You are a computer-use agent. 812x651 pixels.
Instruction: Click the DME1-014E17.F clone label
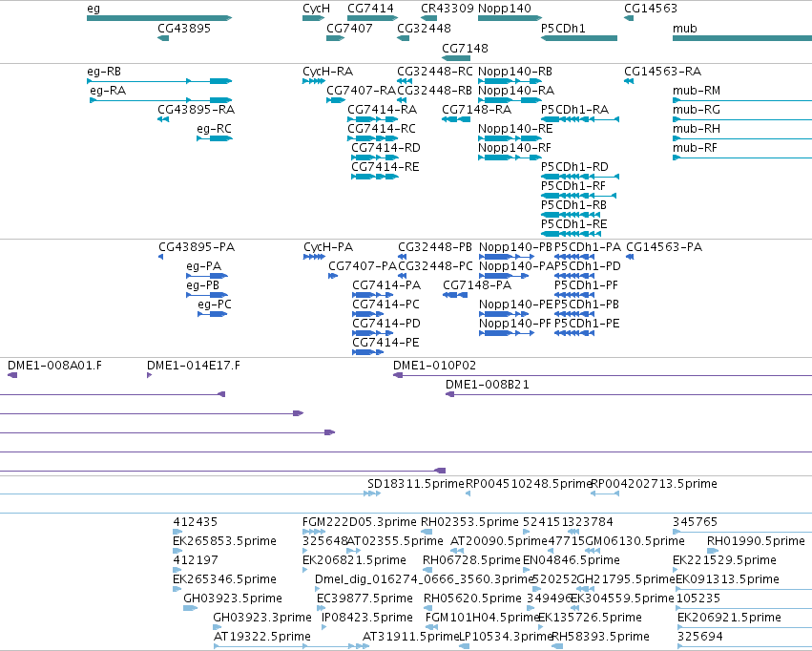pos(194,366)
